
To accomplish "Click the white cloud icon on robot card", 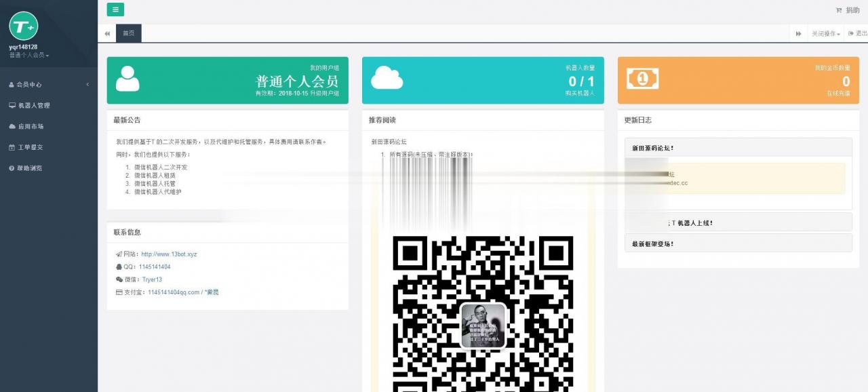I will 387,77.
